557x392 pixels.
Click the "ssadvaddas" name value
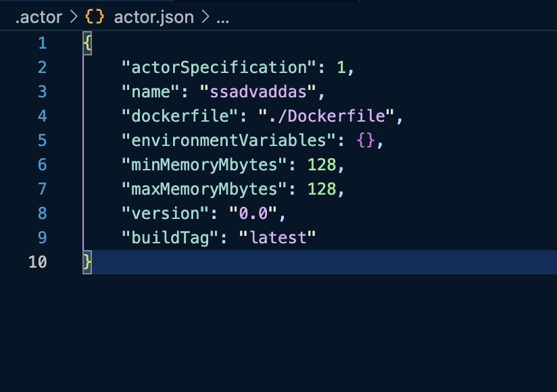pyautogui.click(x=258, y=92)
